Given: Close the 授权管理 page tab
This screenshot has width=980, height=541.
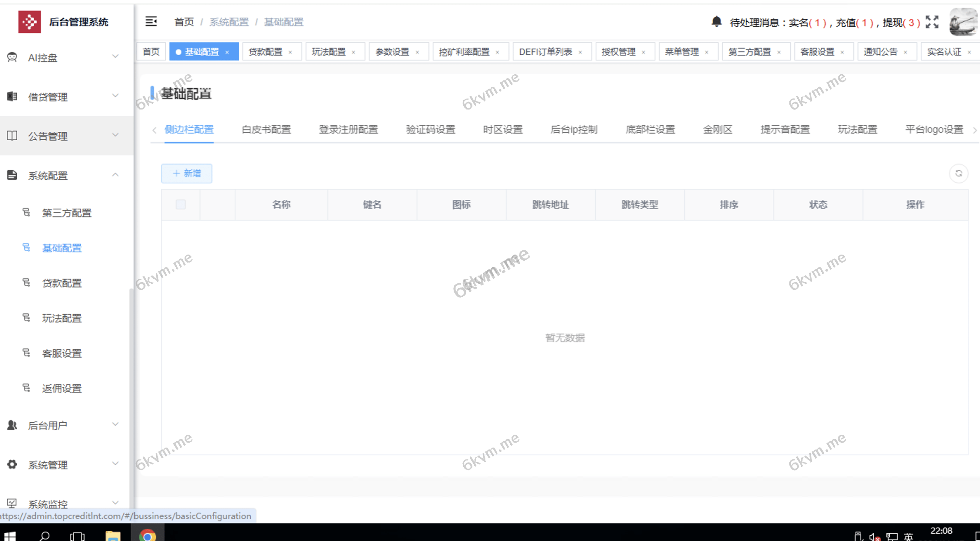Looking at the screenshot, I should point(644,52).
